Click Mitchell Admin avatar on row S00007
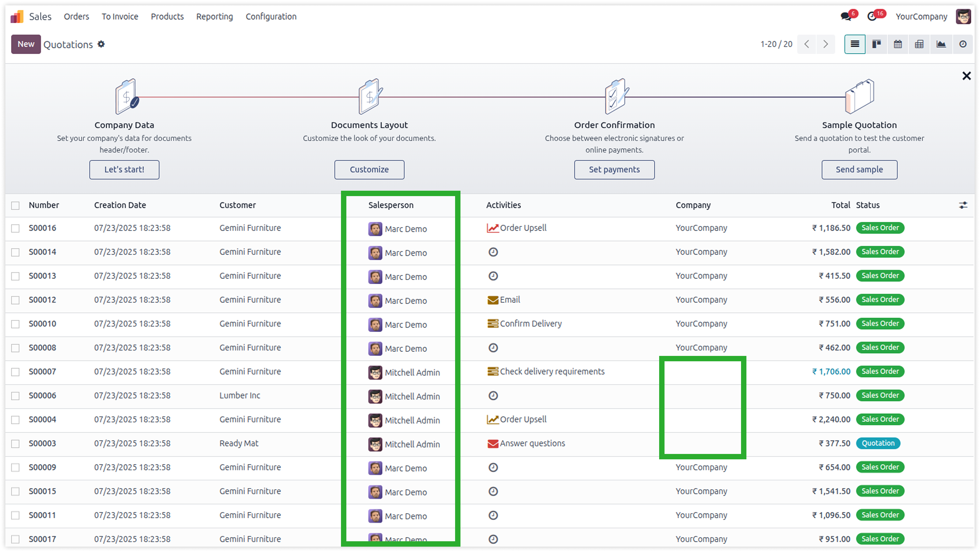Screen dimensions: 980x552 point(375,373)
